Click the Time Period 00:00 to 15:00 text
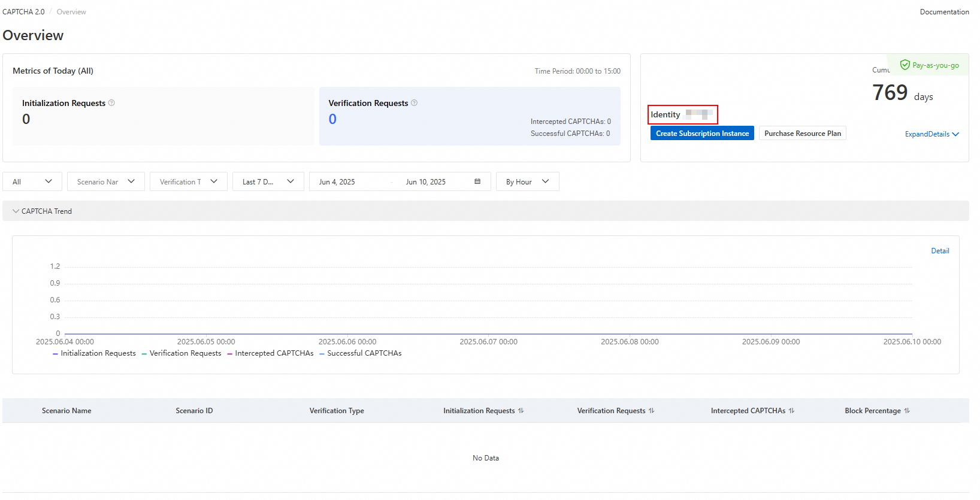The height and width of the screenshot is (500, 980). (577, 71)
